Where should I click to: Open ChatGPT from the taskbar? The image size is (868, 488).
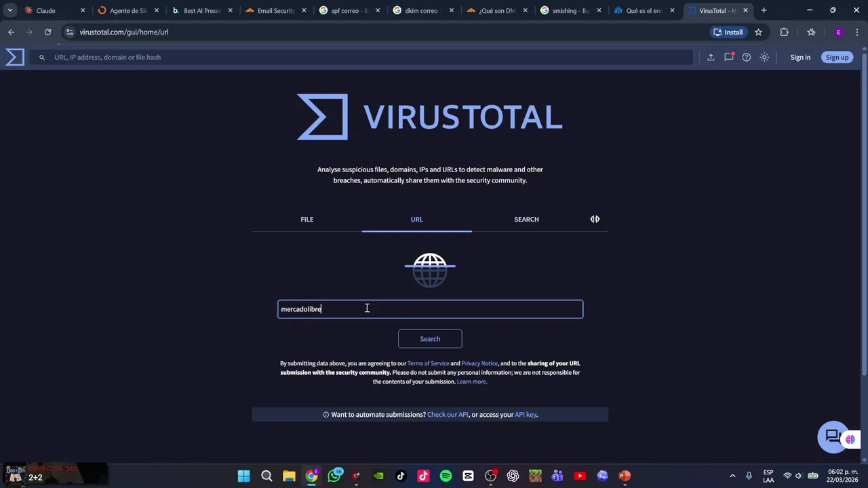coord(513,476)
